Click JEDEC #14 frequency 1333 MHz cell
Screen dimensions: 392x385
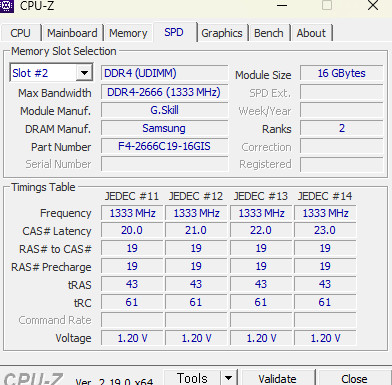click(325, 213)
